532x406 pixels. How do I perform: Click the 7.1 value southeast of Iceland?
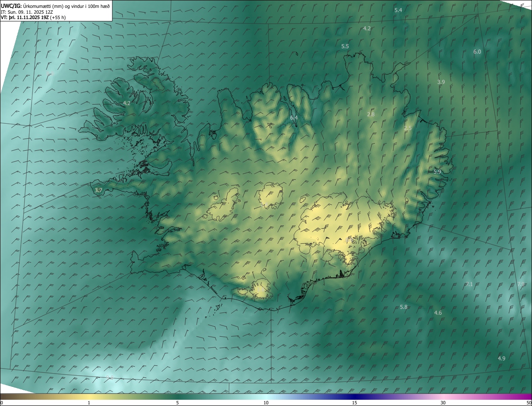coord(469,284)
